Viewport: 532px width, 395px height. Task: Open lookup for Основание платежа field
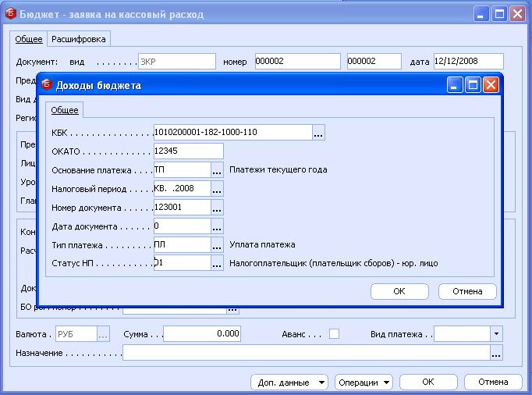[x=218, y=170]
